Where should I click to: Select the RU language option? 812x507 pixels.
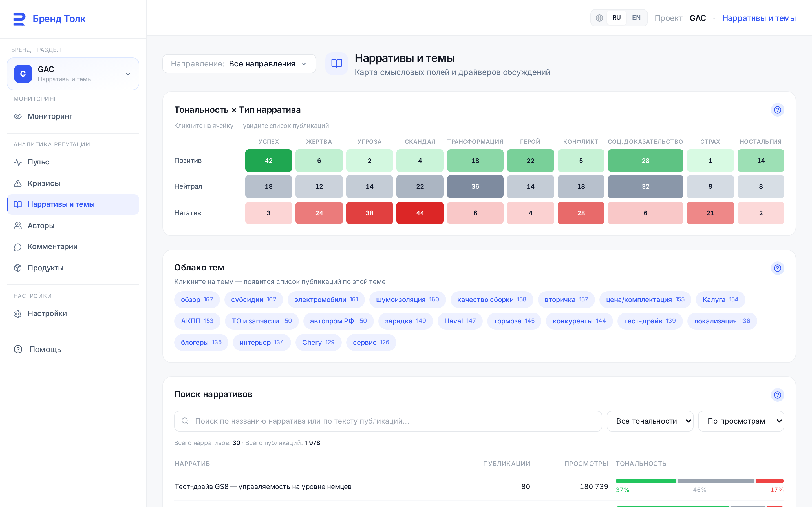coord(616,18)
